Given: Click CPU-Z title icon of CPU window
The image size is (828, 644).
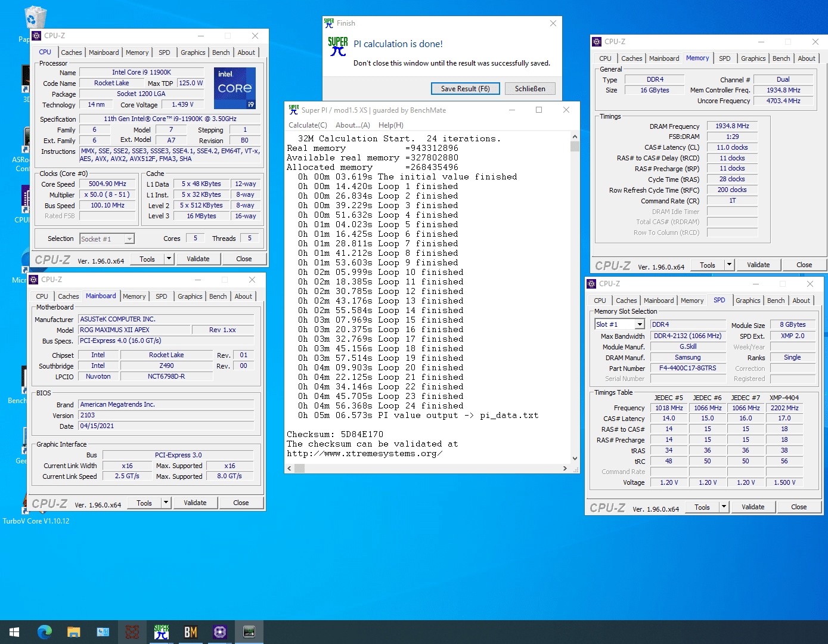Looking at the screenshot, I should click(x=36, y=36).
